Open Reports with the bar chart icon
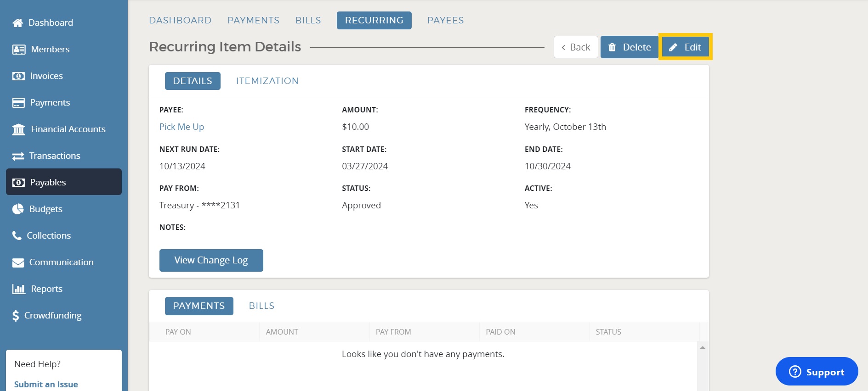 18,289
